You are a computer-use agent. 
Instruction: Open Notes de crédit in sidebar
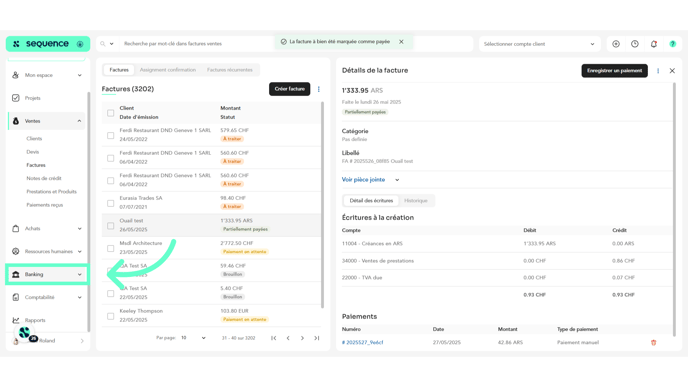[44, 178]
